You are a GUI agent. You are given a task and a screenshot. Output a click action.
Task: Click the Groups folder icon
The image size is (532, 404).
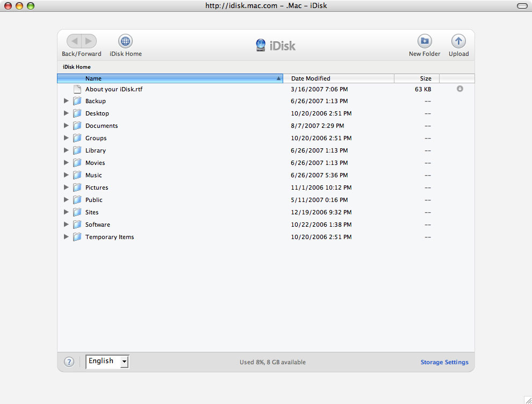point(77,138)
